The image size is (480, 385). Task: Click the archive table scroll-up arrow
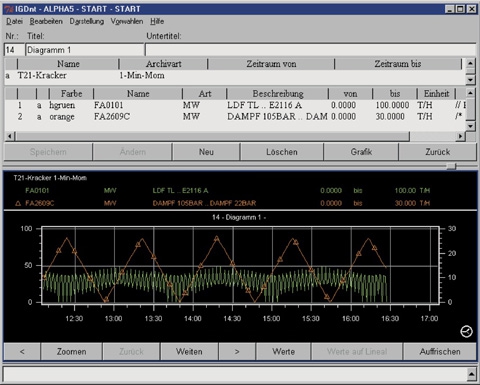coord(470,63)
